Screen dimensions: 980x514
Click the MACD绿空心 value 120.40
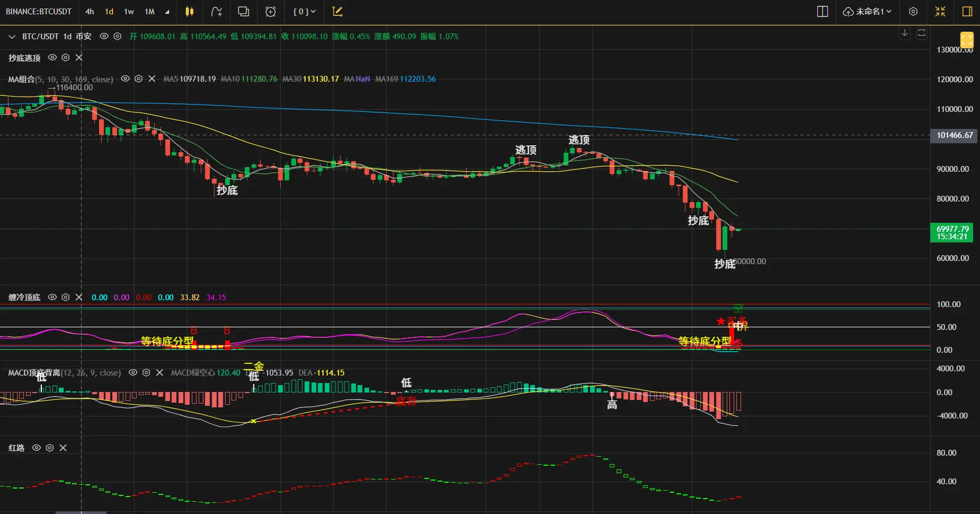click(x=228, y=373)
